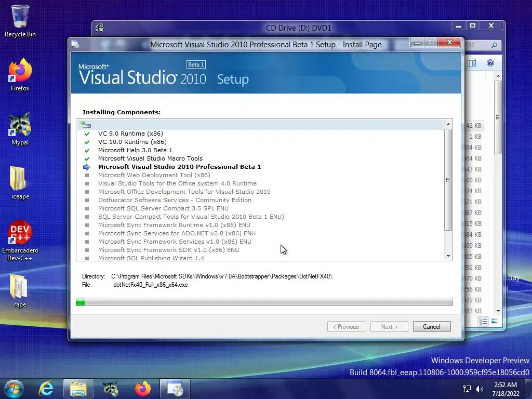Select Microsoft SQL Publishing Wizard 1.4 row
The height and width of the screenshot is (399, 532).
[260, 258]
